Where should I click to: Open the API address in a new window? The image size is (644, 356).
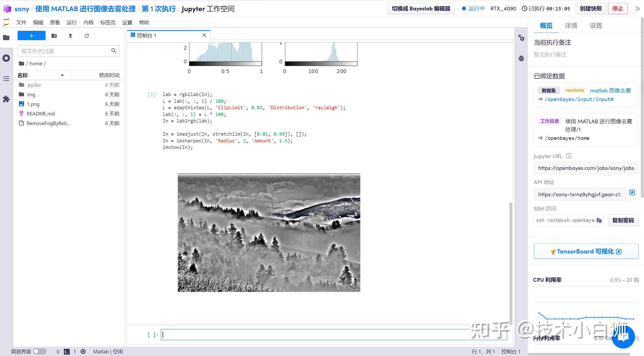(632, 192)
